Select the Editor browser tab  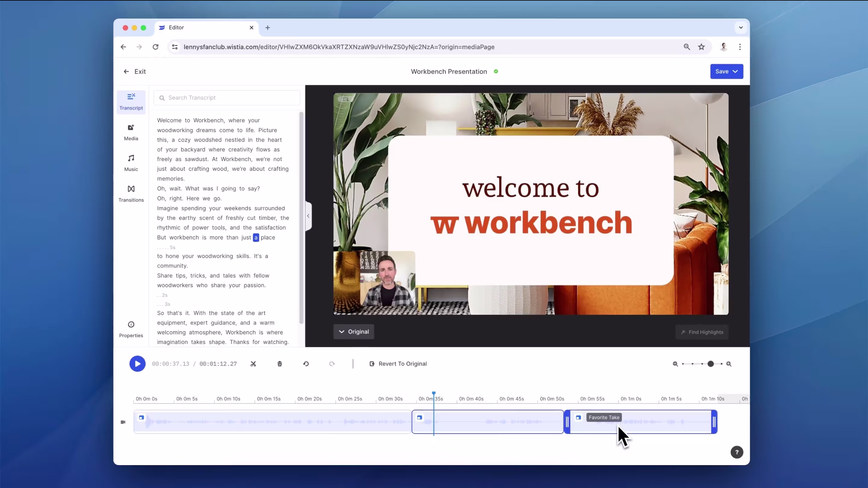click(x=206, y=28)
